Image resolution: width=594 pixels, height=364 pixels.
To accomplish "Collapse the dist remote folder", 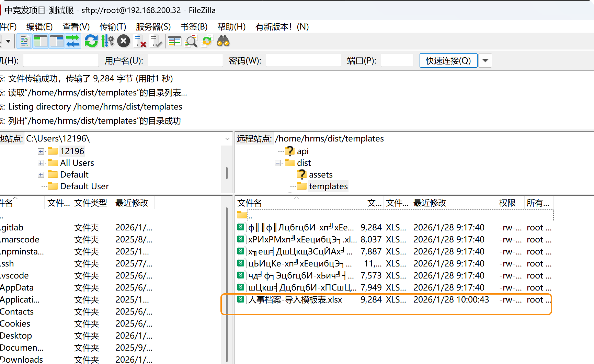I will point(278,163).
